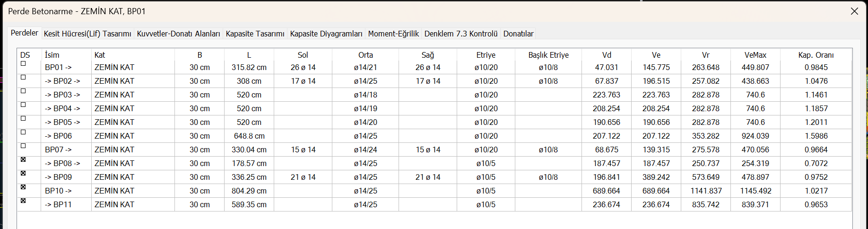Toggle the DS checkbox for BP11
The height and width of the screenshot is (229, 868).
[23, 201]
